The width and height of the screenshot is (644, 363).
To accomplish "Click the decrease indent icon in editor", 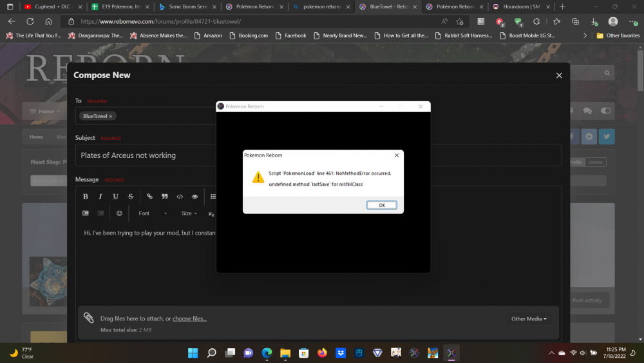I will 100,213.
